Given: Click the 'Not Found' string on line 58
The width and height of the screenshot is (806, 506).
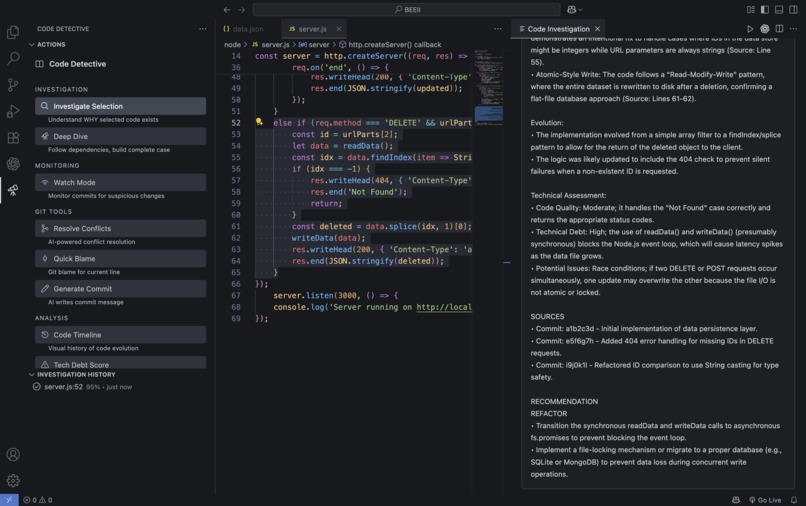Looking at the screenshot, I should (373, 192).
